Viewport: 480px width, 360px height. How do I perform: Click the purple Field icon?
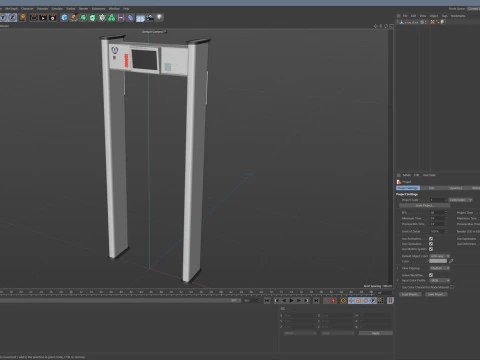click(121, 18)
